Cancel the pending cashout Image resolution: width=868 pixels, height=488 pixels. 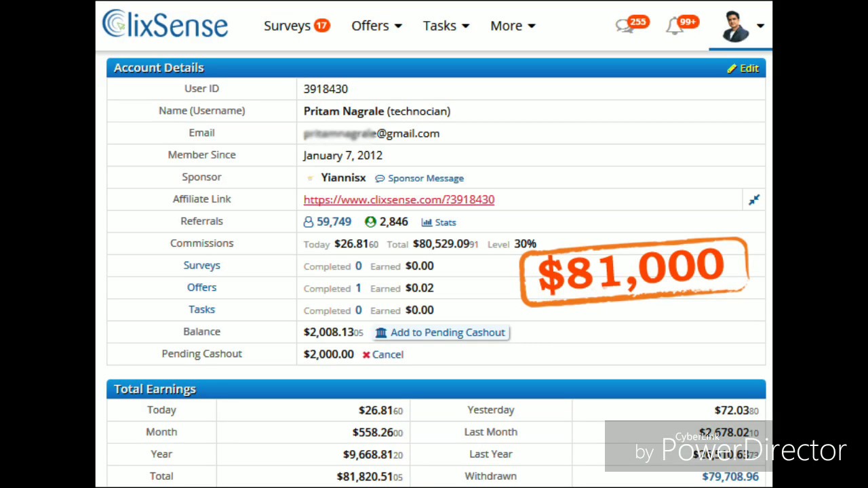(x=383, y=354)
